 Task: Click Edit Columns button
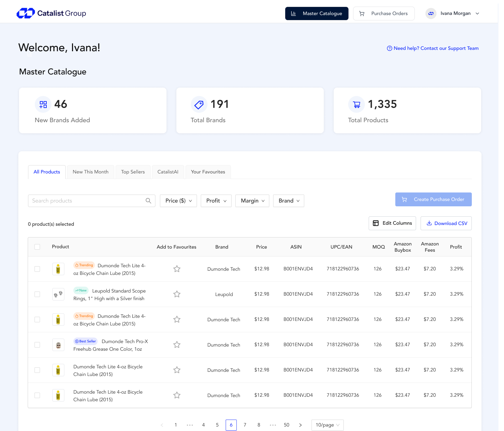[x=392, y=223]
